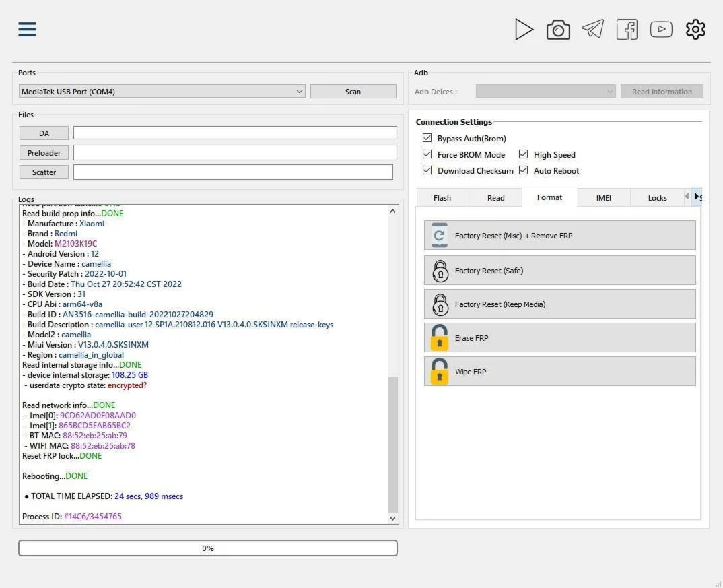Open the Telegram link icon
This screenshot has width=723, height=588.
coord(592,29)
